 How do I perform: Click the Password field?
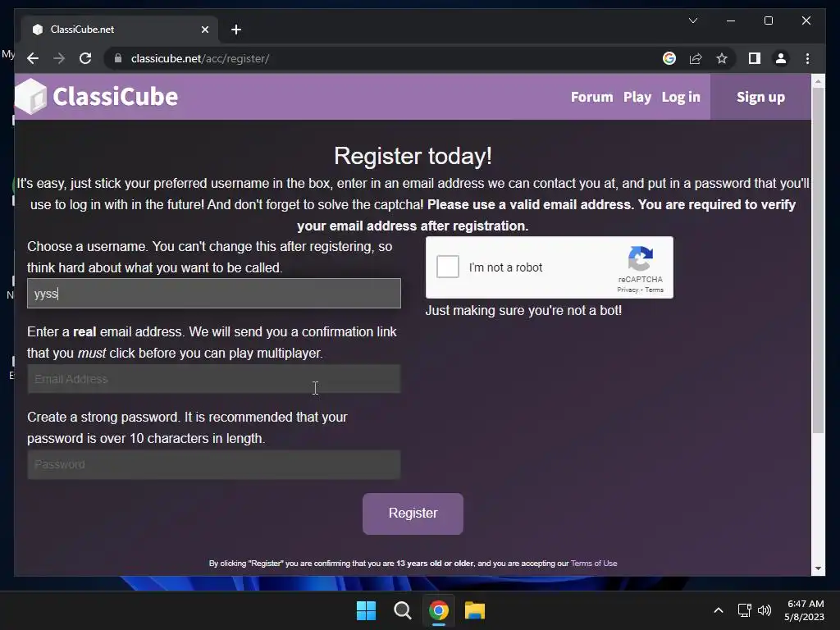(x=214, y=464)
